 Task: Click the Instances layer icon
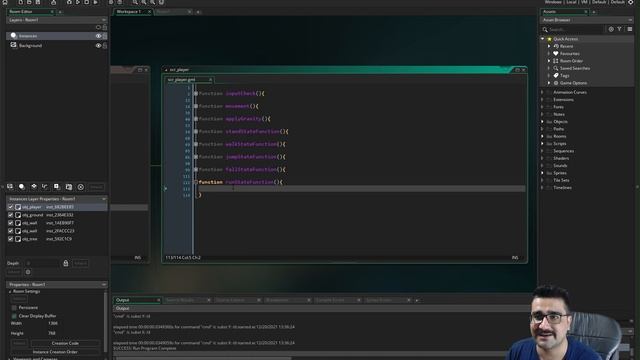(x=13, y=36)
